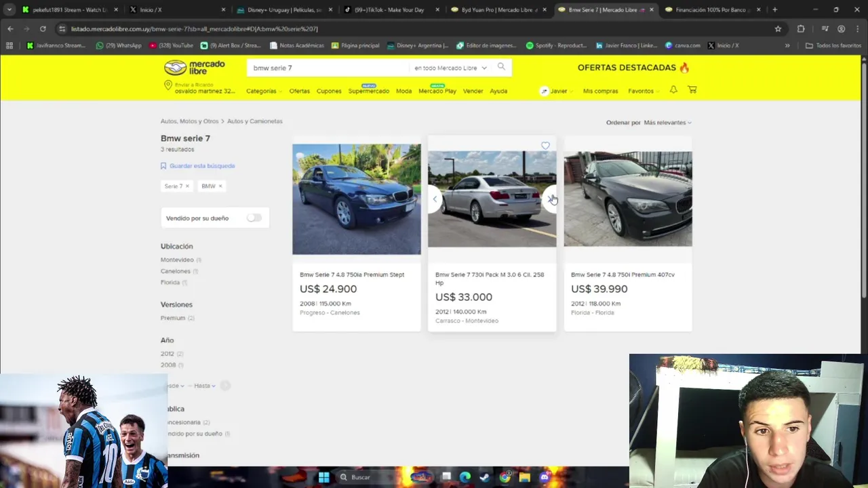Image resolution: width=868 pixels, height=488 pixels.
Task: Filter by Concesionaria publisher
Action: [x=184, y=422]
